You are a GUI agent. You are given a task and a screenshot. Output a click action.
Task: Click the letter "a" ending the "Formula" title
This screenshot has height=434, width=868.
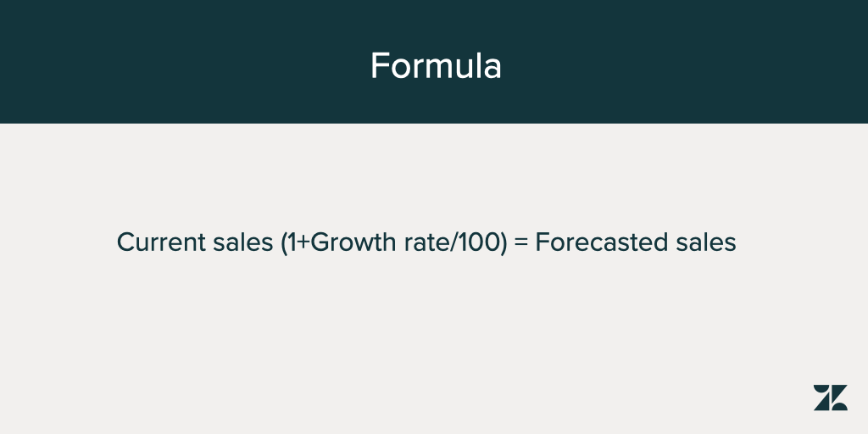pos(492,67)
